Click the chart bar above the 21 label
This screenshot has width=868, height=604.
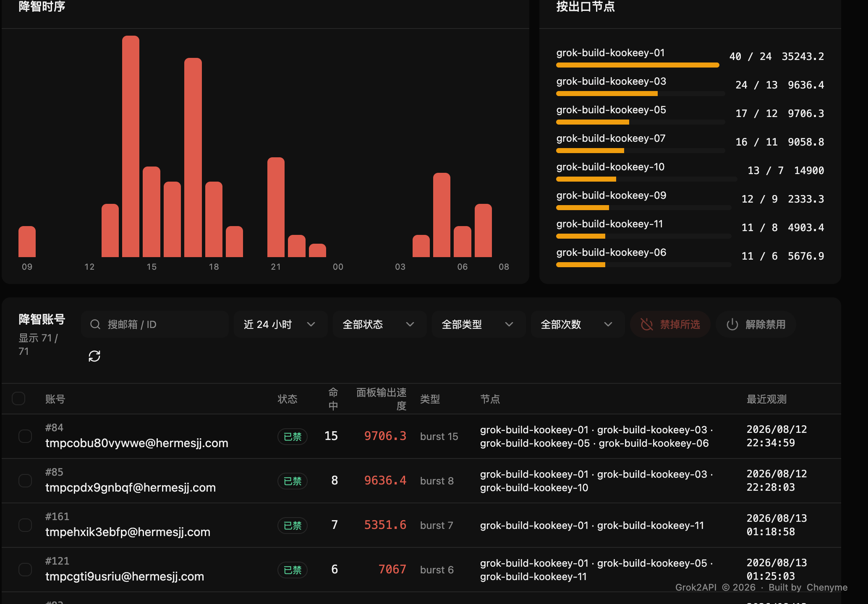point(276,207)
